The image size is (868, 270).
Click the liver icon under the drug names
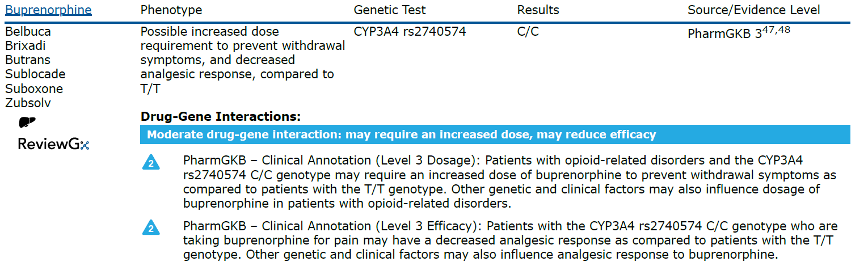pos(27,122)
